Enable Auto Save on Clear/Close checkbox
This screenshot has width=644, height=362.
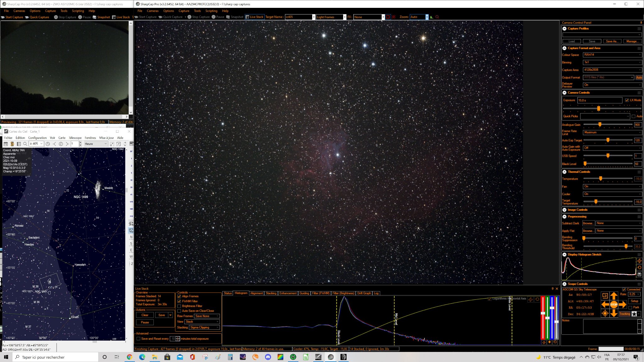(x=179, y=311)
